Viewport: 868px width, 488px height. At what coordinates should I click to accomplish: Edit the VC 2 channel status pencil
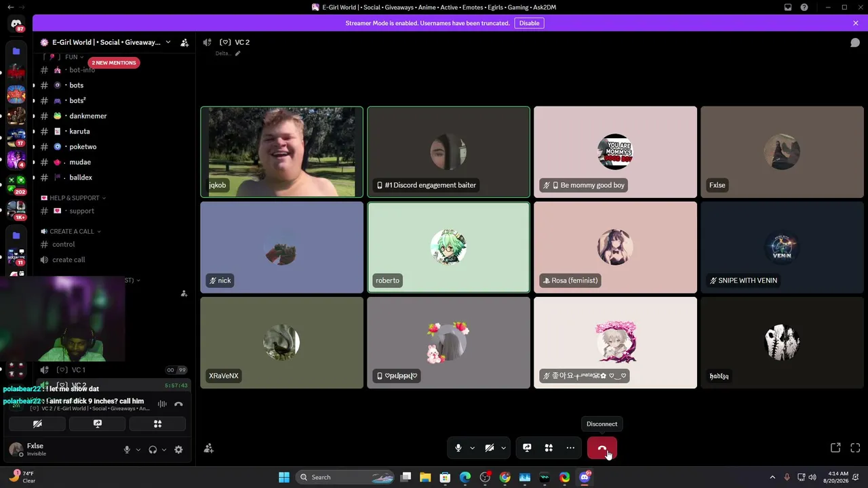237,54
